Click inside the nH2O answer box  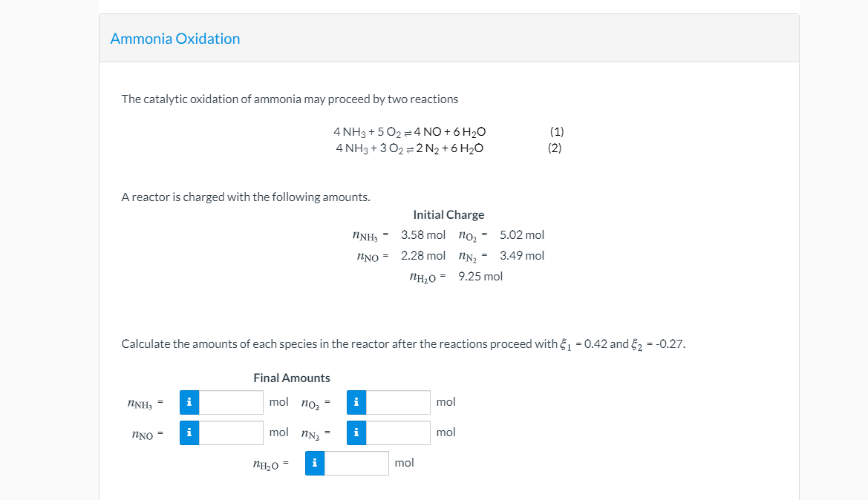click(356, 463)
